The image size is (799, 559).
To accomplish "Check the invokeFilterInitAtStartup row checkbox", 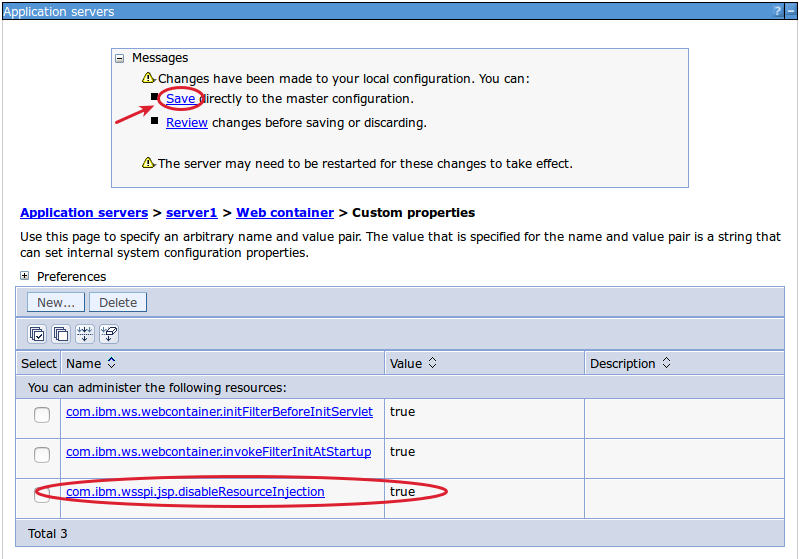I will tap(42, 455).
